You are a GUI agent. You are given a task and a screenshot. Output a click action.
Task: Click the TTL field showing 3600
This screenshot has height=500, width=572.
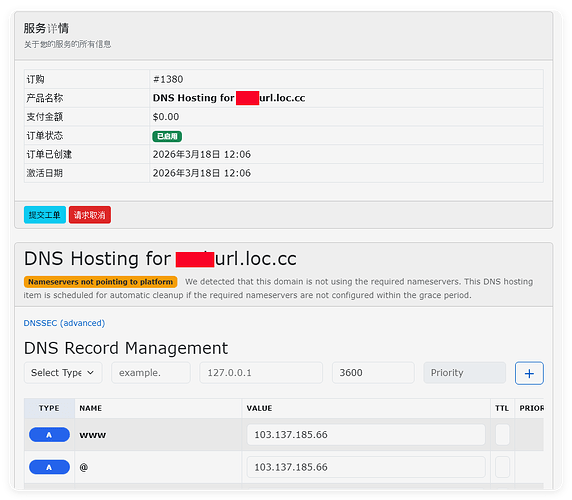373,373
